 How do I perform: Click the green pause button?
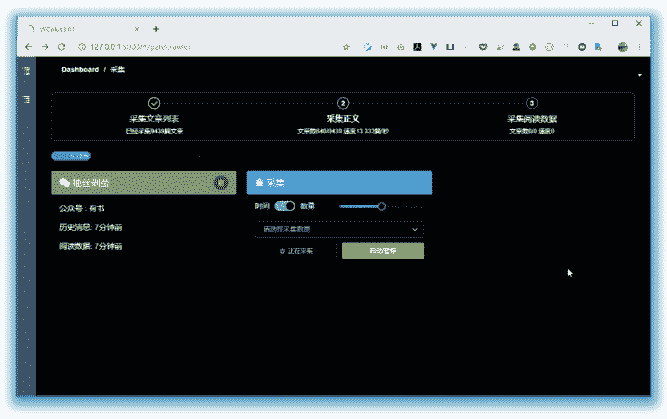coord(382,250)
